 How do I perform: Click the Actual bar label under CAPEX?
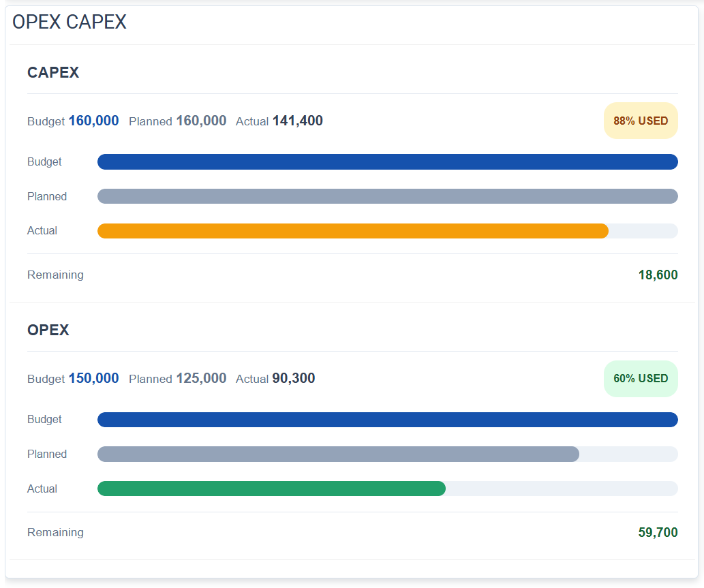coord(42,231)
